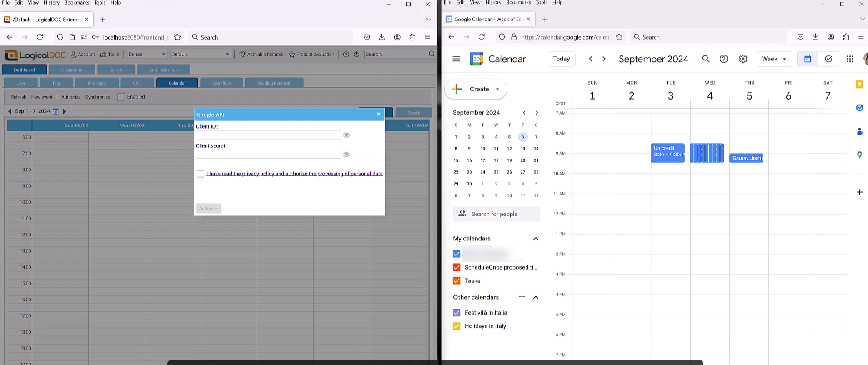Click LogicalDOC logout power icon

pyautogui.click(x=356, y=54)
